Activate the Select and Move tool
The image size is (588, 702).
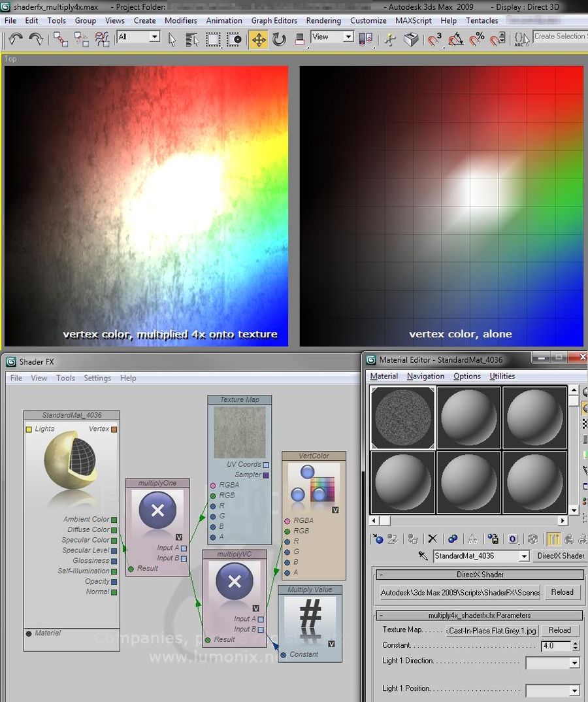[x=259, y=41]
